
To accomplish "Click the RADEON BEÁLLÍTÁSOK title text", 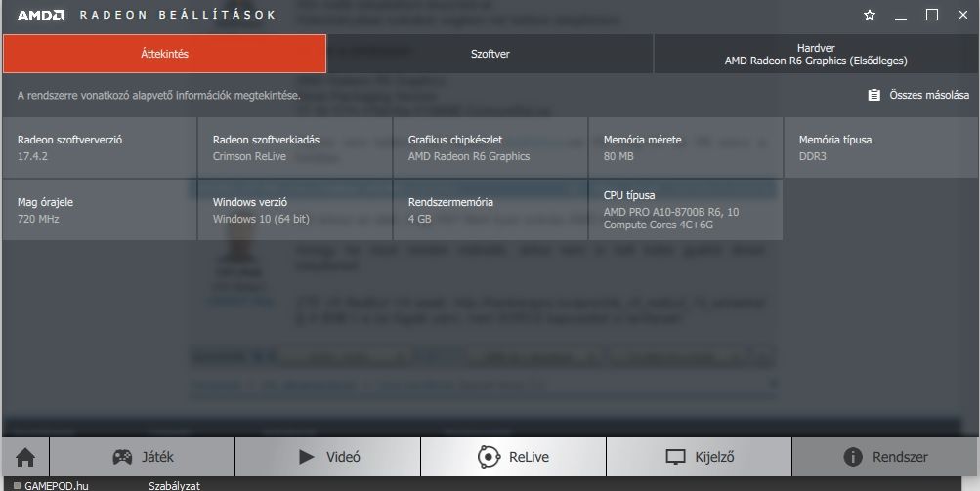I will pos(178,15).
